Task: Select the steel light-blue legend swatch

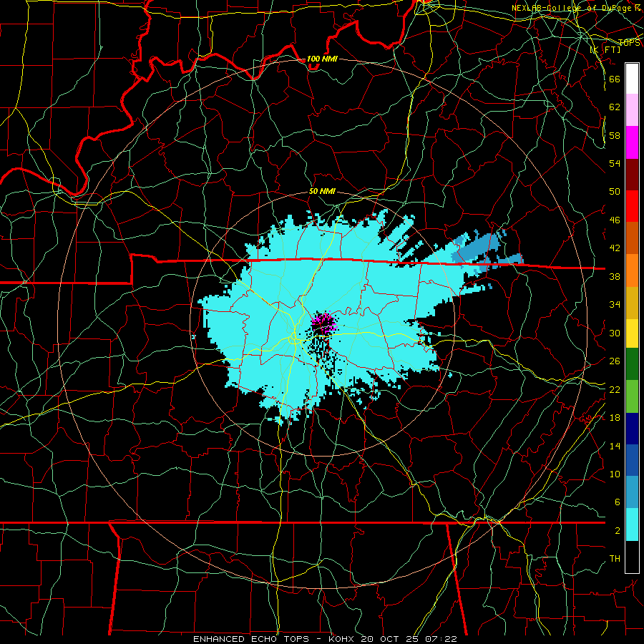Action: [632, 492]
